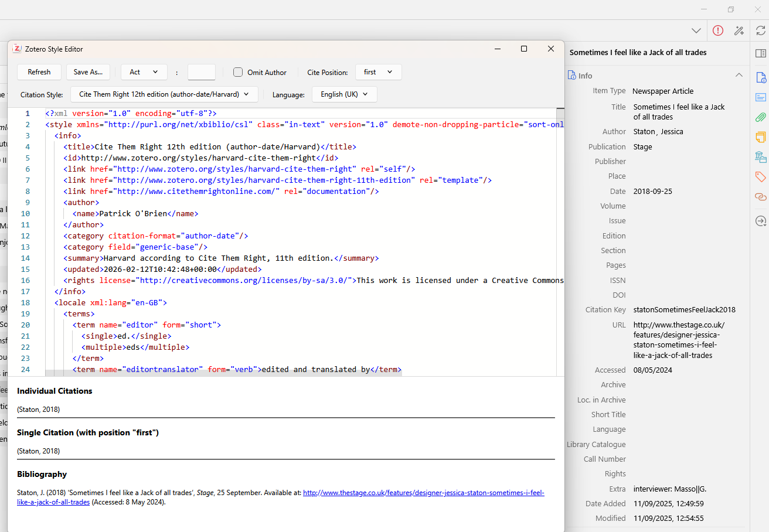Viewport: 769px width, 532px height.
Task: Open Related section via link icon
Action: [x=760, y=197]
